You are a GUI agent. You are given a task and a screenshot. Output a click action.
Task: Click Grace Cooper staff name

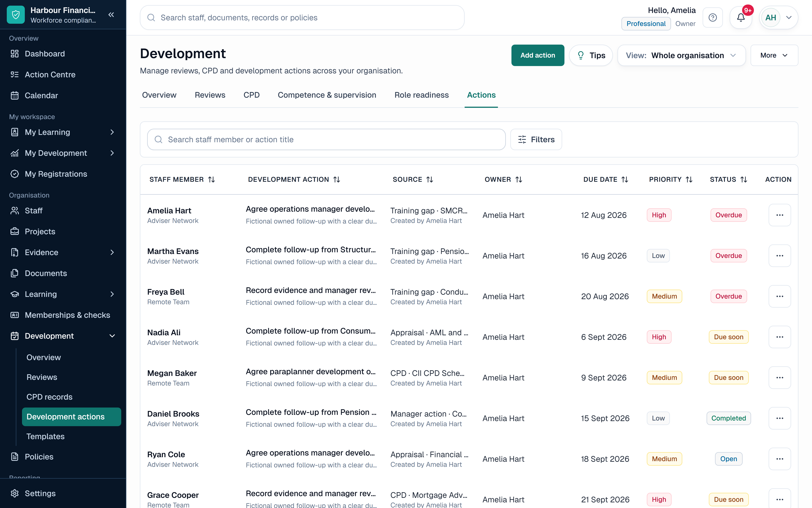click(x=173, y=495)
